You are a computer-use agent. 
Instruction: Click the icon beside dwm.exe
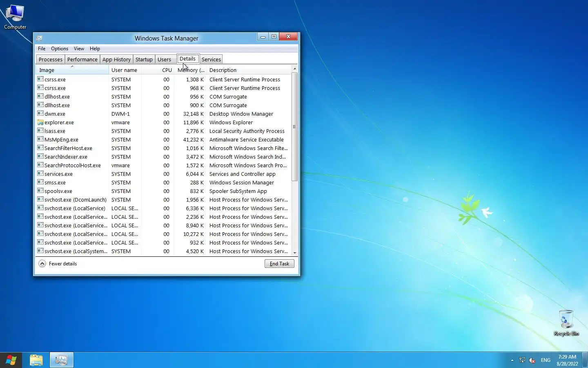click(x=40, y=114)
